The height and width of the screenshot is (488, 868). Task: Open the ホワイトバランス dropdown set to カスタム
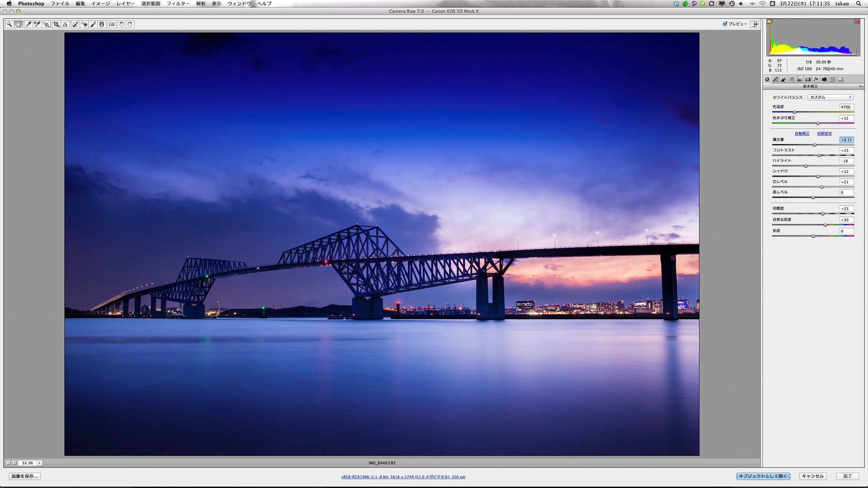(x=830, y=97)
